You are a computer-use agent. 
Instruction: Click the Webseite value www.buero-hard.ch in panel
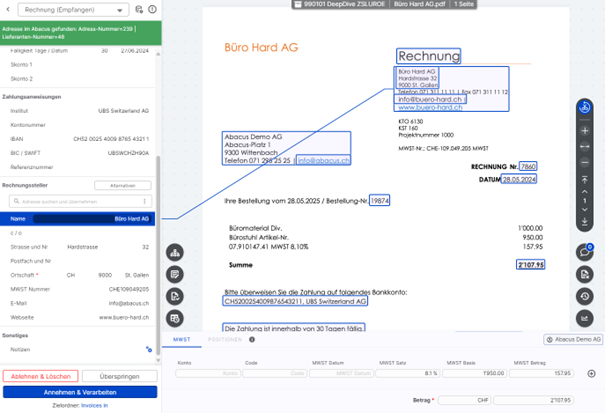124,317
